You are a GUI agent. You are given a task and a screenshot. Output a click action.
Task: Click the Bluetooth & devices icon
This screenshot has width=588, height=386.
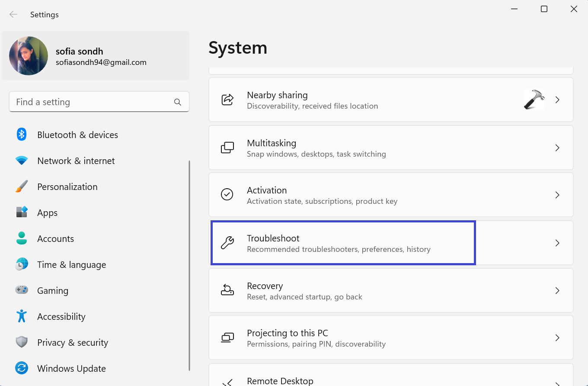point(22,135)
